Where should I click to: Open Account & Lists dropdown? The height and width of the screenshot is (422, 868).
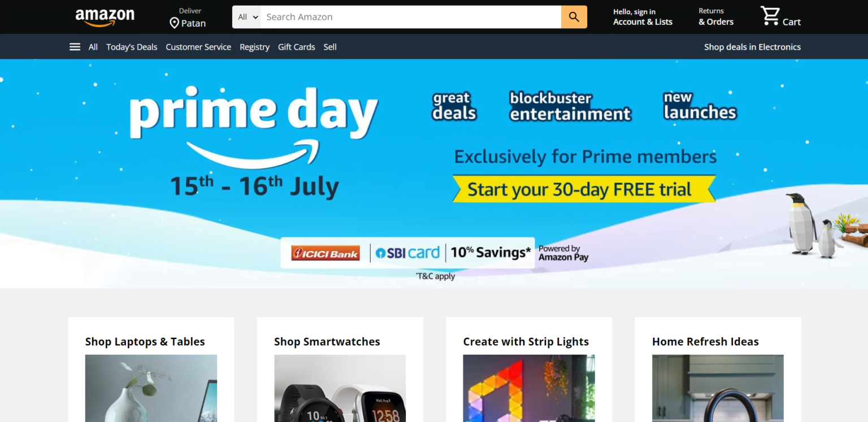[x=643, y=17]
